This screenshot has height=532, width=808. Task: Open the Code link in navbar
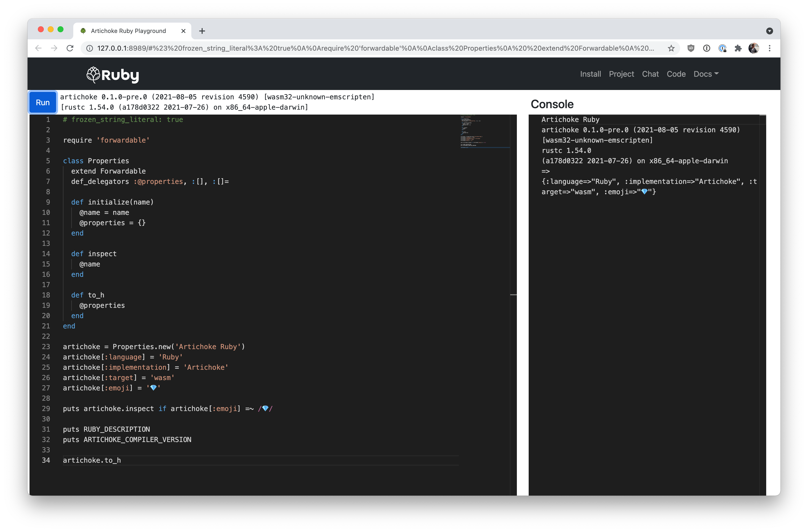pos(676,74)
